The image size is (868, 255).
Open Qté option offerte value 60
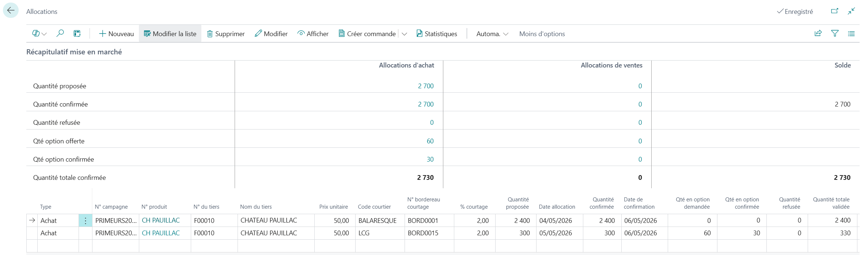430,141
